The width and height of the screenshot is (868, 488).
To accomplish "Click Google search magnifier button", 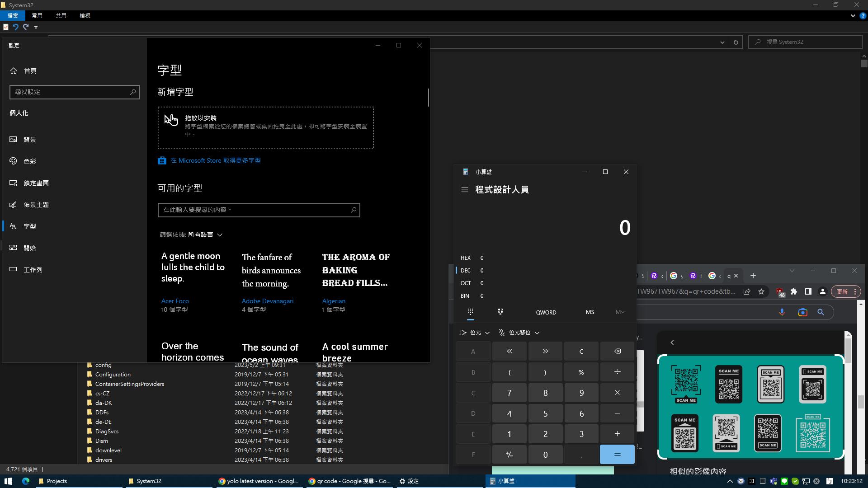I will click(x=821, y=312).
